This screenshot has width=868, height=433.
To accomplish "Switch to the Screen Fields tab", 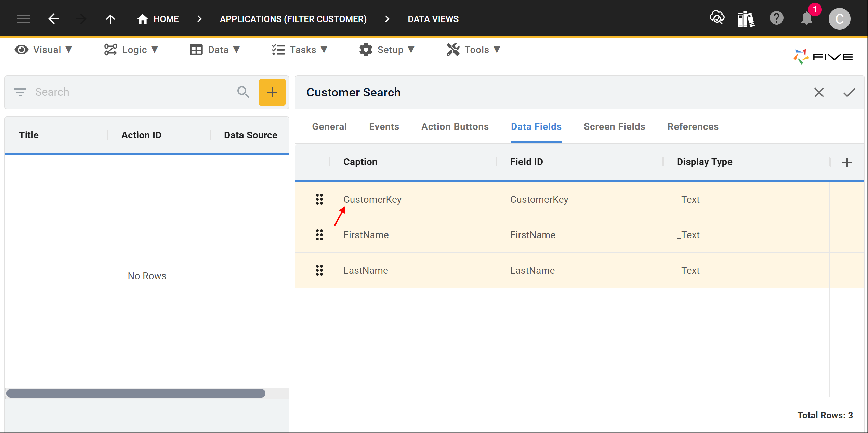I will tap(613, 127).
